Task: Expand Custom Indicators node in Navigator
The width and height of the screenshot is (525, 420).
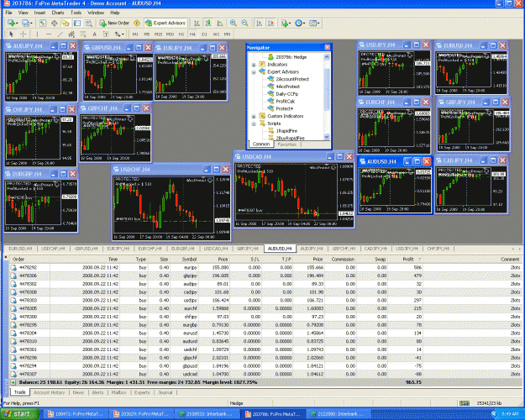Action: pyautogui.click(x=254, y=116)
